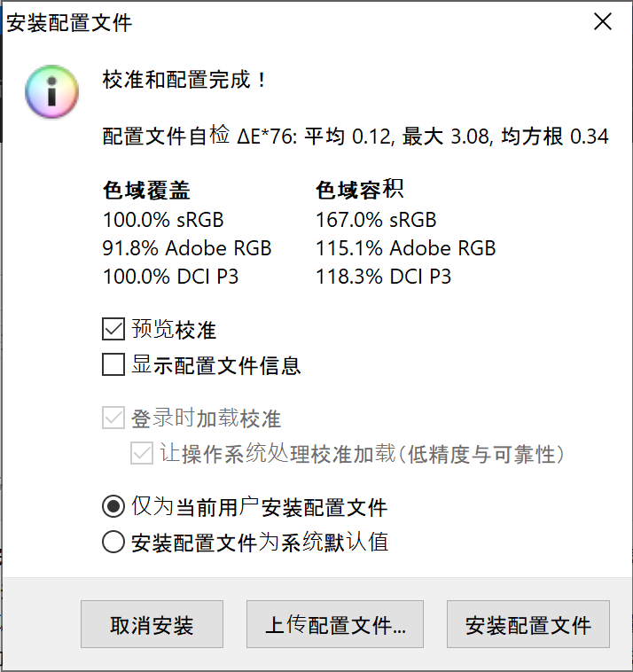Click the colorful information icon
This screenshot has height=672, width=633.
51,91
